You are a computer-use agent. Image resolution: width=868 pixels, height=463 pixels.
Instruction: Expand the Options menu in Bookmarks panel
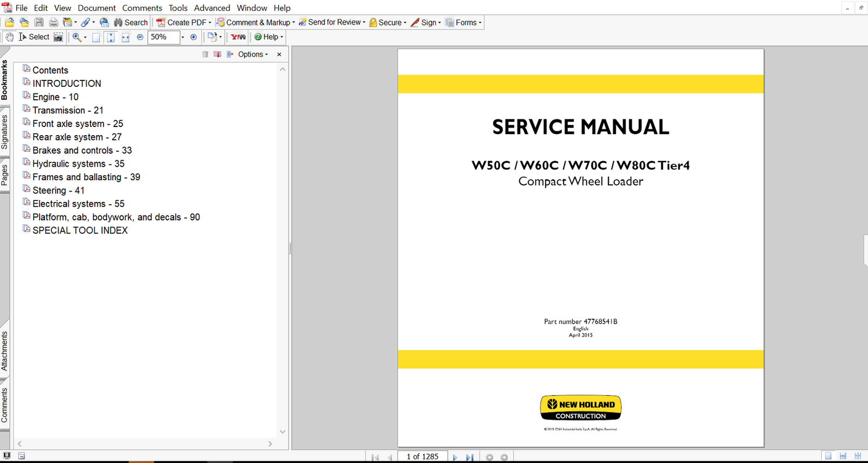252,54
